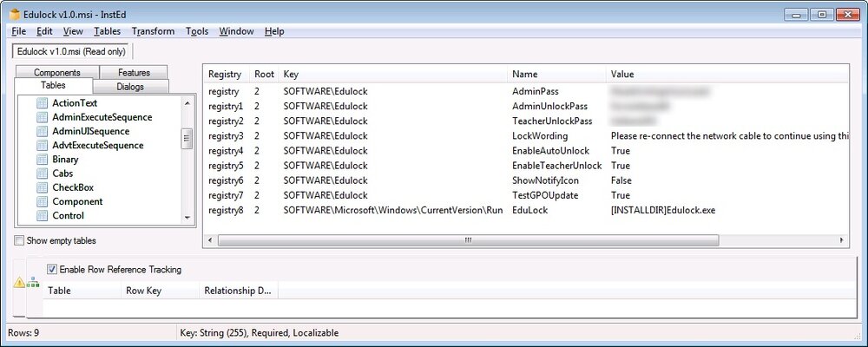Sort by the Root column header
868x347 pixels.
coord(264,74)
